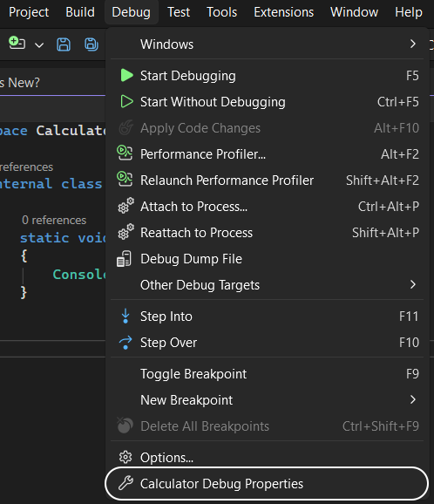Click the Save file toolbar icon
The image size is (434, 504).
coord(64,44)
